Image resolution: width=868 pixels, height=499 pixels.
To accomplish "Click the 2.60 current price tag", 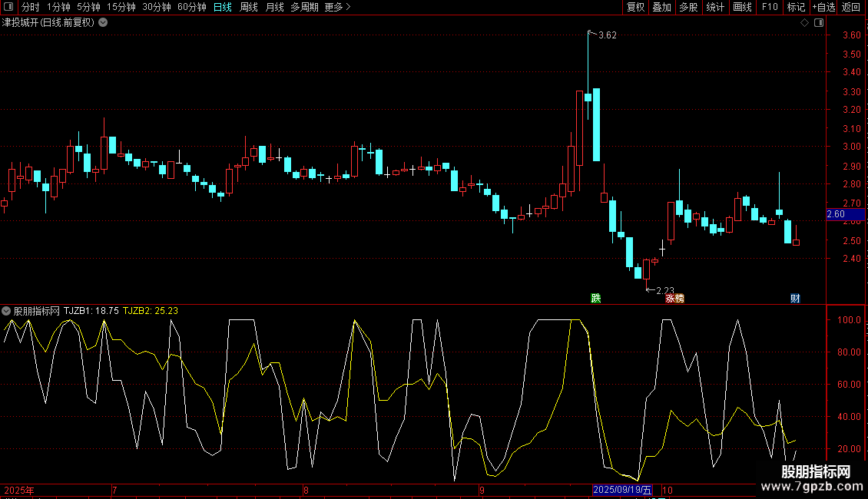I will 845,214.
